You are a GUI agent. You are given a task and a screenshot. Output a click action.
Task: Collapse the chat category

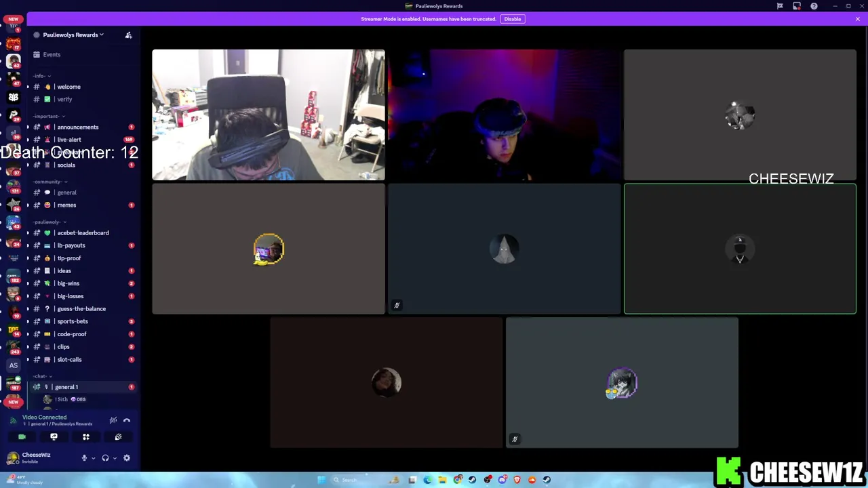click(x=42, y=376)
